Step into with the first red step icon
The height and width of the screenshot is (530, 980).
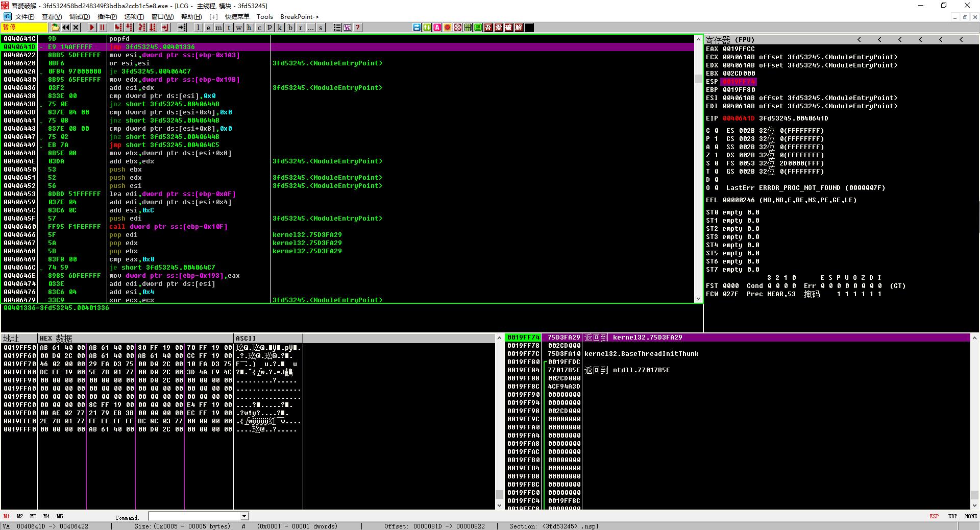118,28
